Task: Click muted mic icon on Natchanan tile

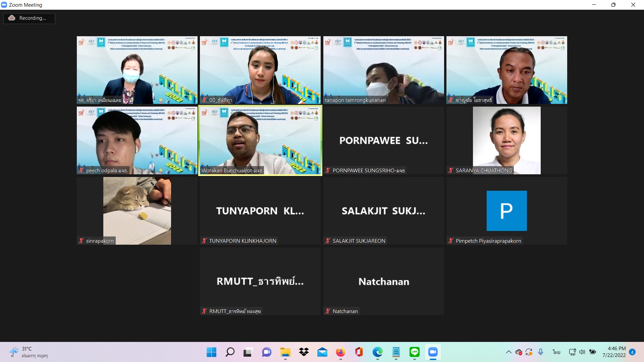Action: click(328, 311)
